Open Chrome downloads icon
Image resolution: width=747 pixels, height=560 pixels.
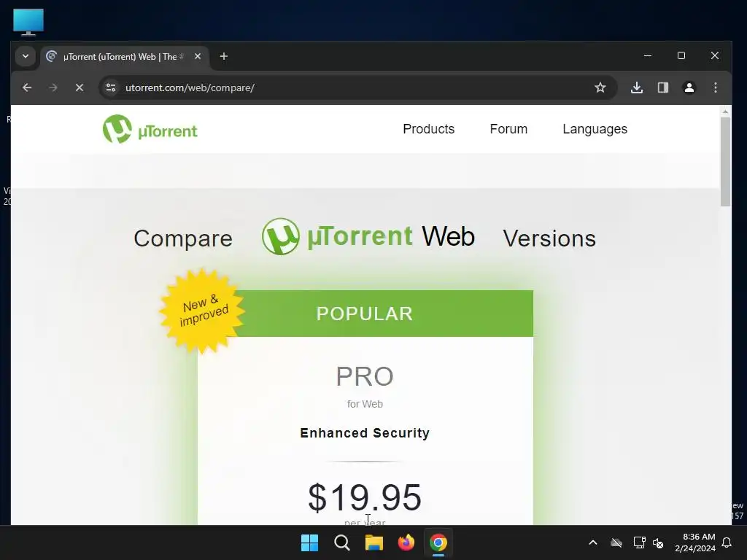[637, 87]
